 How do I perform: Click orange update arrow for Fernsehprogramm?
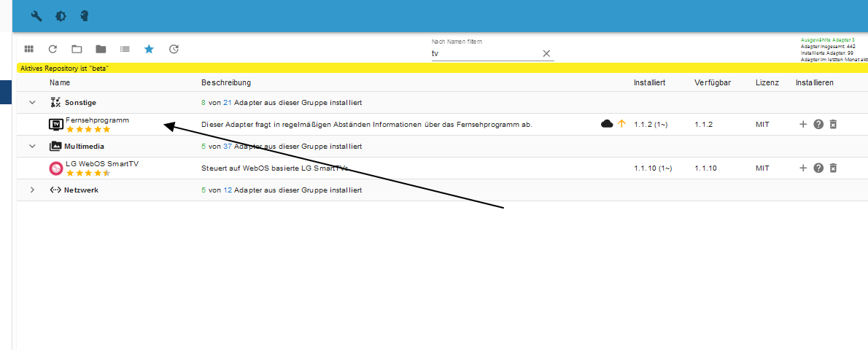click(621, 124)
